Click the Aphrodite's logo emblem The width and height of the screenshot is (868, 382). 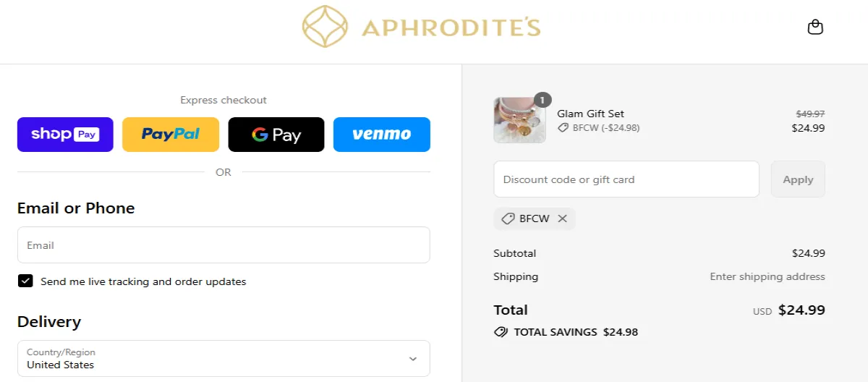[x=325, y=27]
